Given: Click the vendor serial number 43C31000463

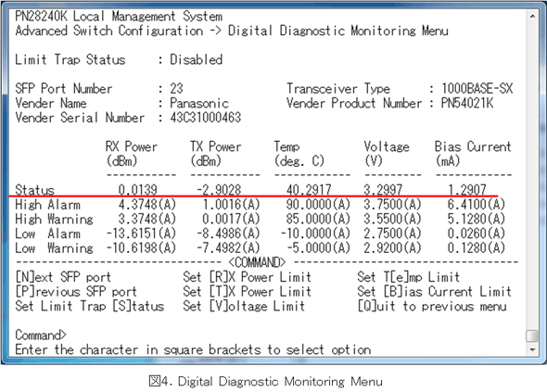Looking at the screenshot, I should (206, 118).
